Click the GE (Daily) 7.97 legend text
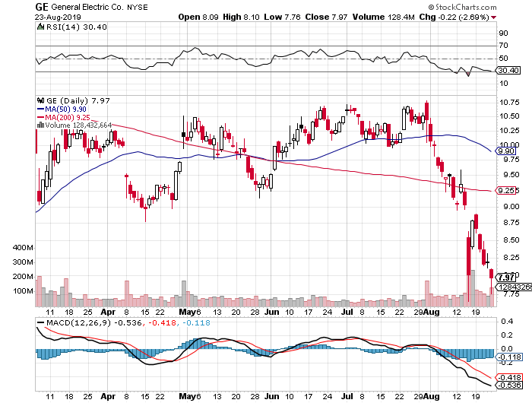 coord(78,100)
